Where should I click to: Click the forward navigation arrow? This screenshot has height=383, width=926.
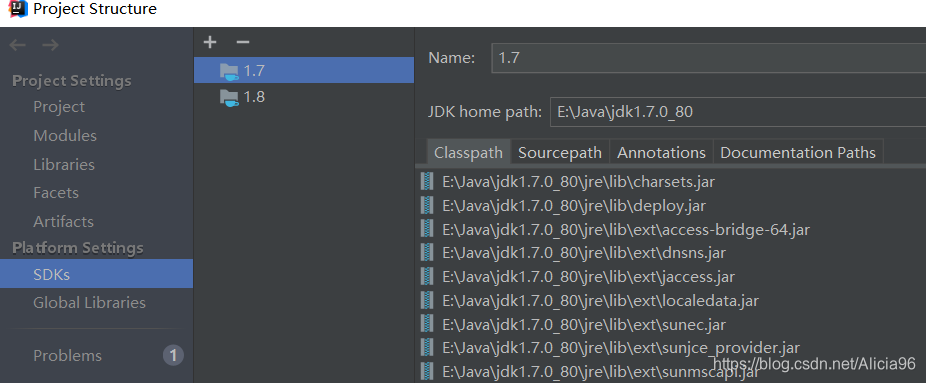click(x=50, y=45)
